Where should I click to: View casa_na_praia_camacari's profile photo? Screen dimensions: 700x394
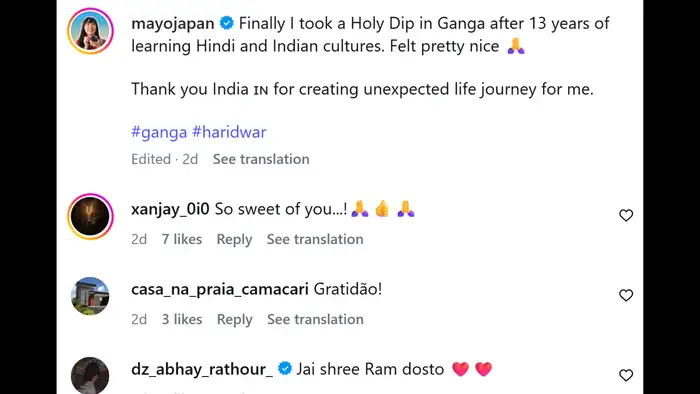click(90, 296)
